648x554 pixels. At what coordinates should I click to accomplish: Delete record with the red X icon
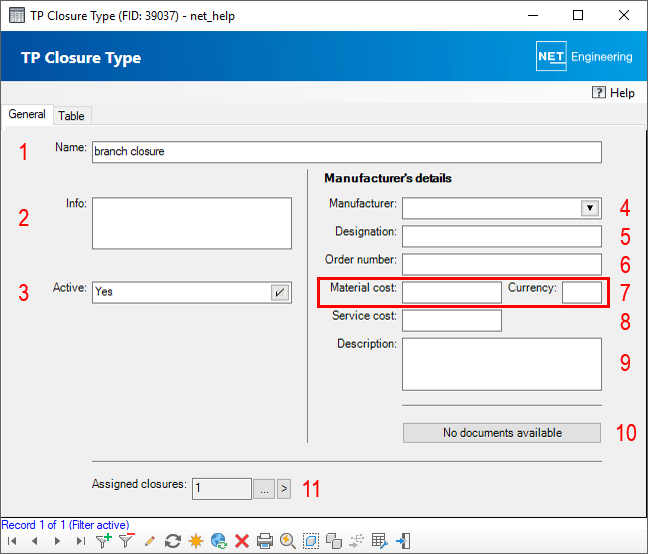[242, 541]
